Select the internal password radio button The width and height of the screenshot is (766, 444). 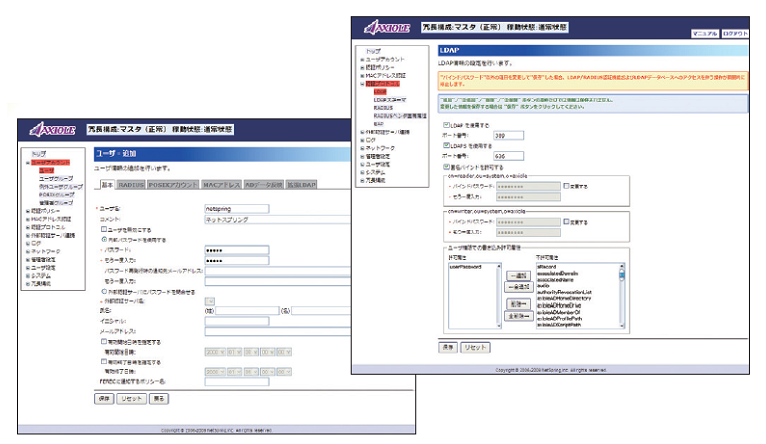click(104, 240)
